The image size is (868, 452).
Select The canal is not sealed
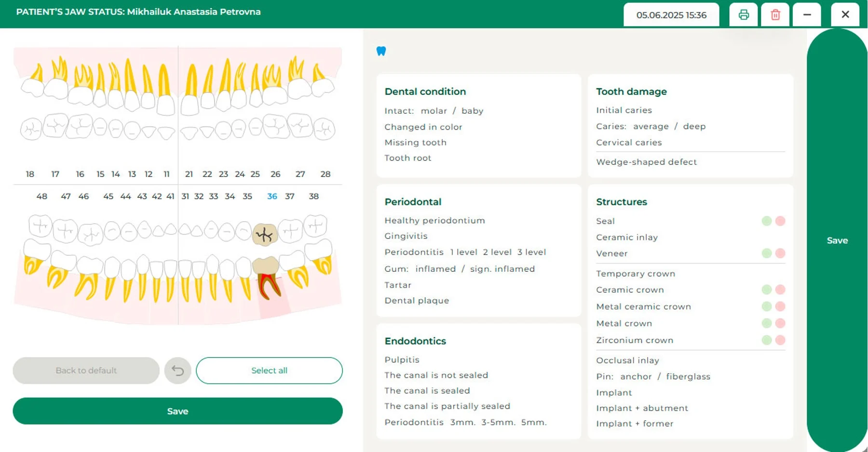click(x=436, y=375)
